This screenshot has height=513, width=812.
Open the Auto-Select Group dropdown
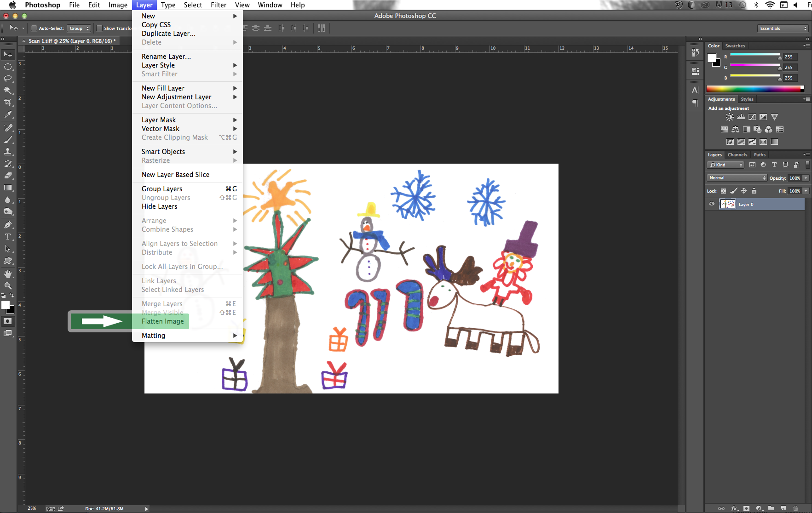coord(79,28)
